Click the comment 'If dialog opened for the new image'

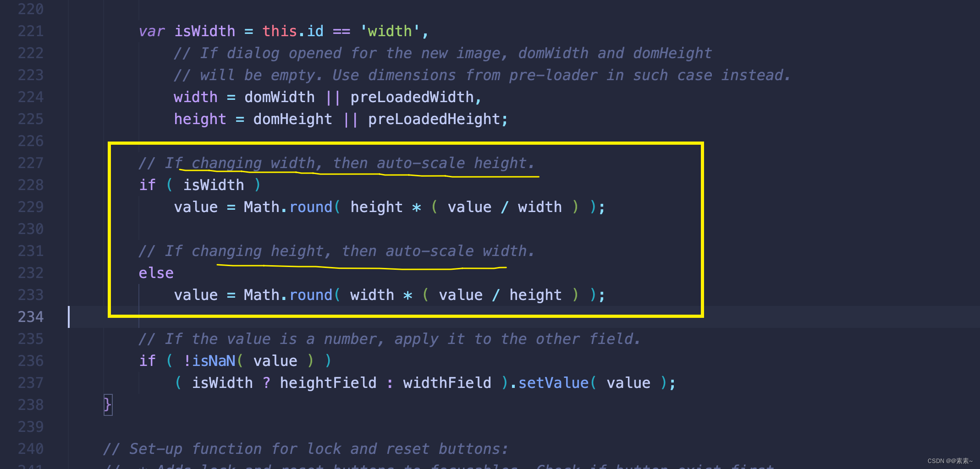click(443, 53)
